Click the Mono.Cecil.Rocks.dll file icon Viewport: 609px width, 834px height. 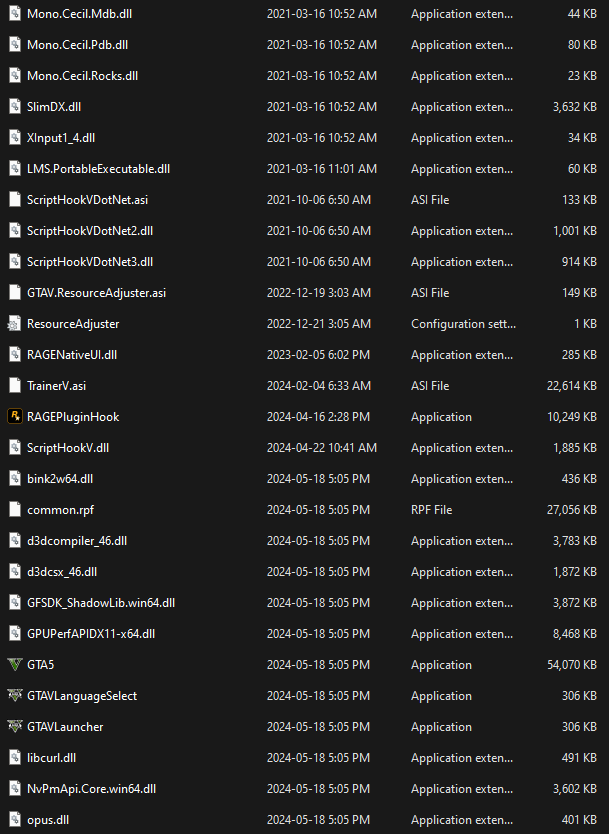tap(15, 76)
